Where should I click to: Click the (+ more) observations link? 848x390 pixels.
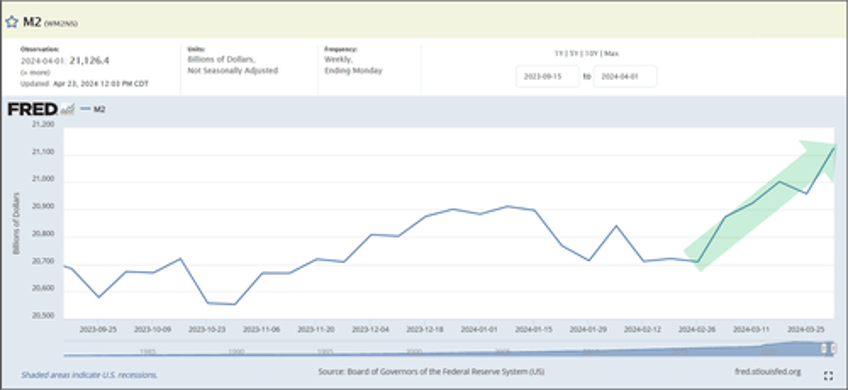(x=35, y=72)
